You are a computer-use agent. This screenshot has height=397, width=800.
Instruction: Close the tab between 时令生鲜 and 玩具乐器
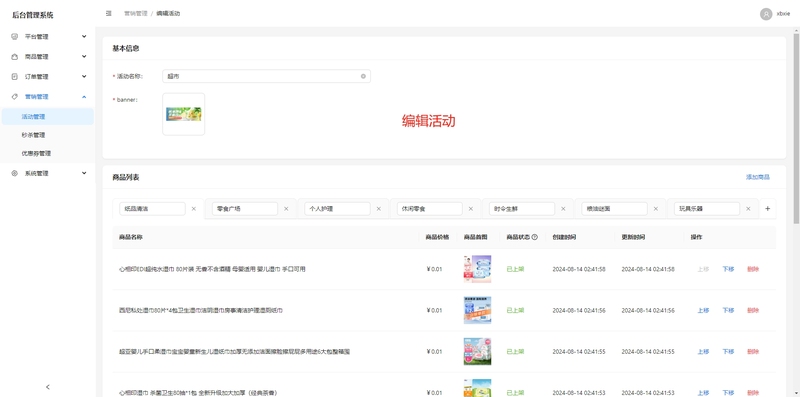tap(656, 209)
